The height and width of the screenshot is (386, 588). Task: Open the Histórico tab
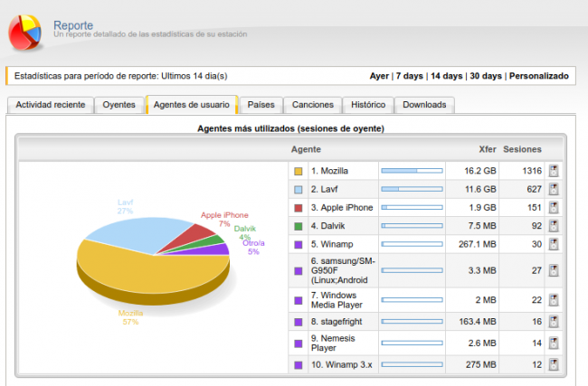point(369,105)
